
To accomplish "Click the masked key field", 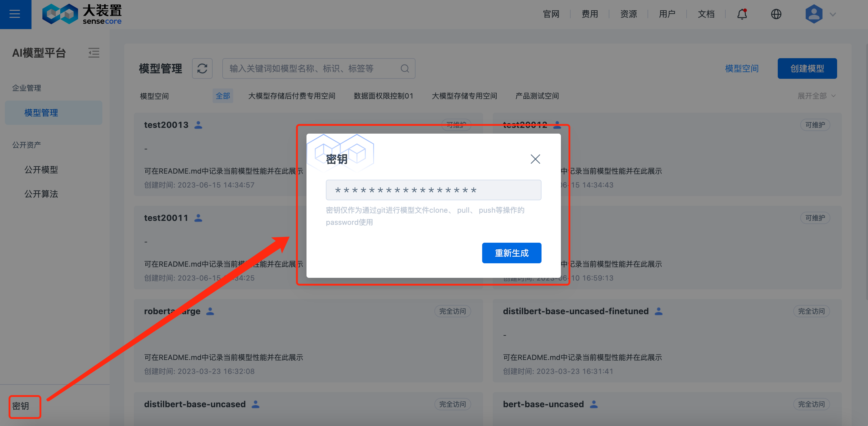I will [433, 190].
